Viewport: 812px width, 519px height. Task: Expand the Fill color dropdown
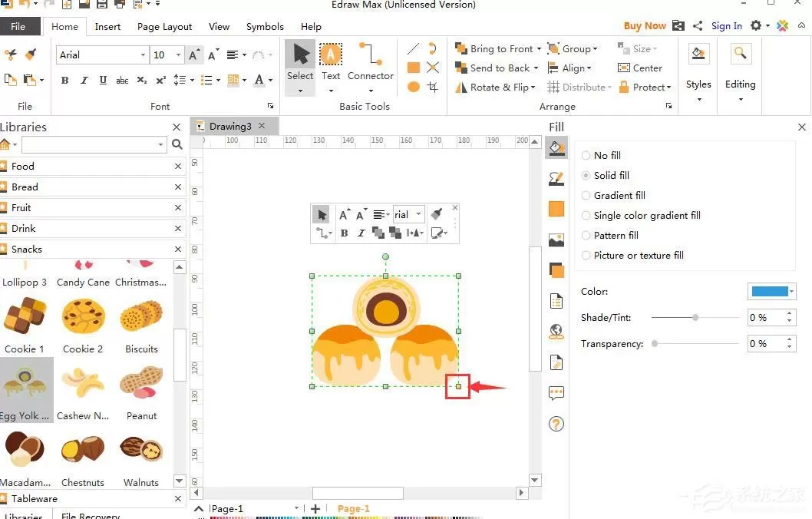(792, 292)
